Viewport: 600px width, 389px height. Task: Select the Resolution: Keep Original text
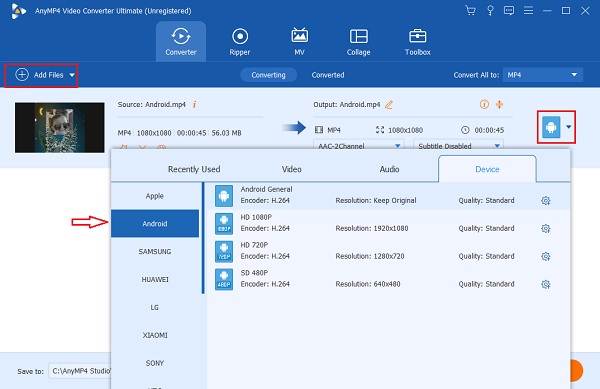click(376, 200)
